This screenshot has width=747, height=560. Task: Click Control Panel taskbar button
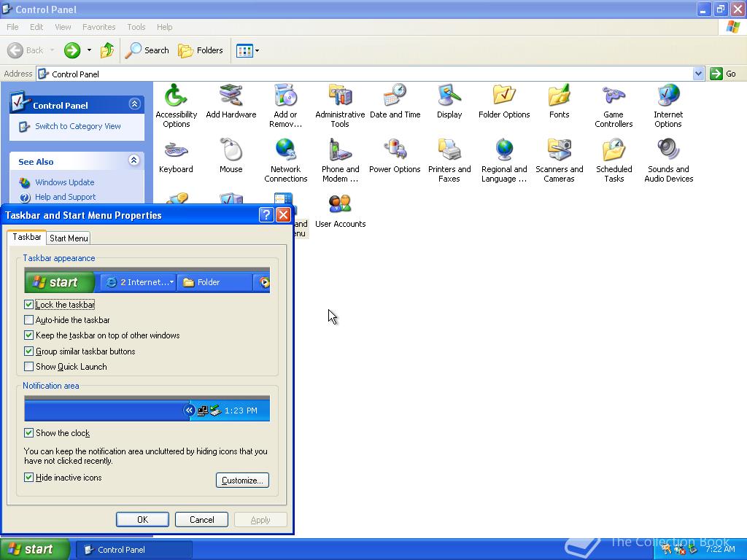[134, 550]
